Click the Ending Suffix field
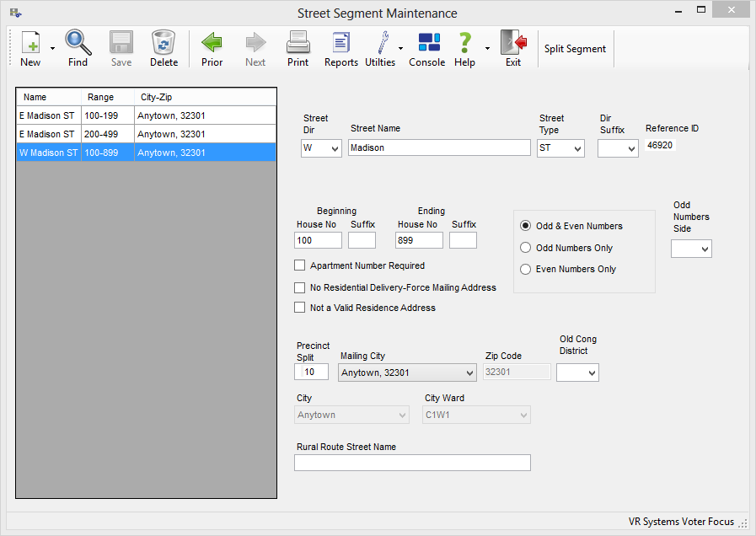756x536 pixels. (463, 240)
